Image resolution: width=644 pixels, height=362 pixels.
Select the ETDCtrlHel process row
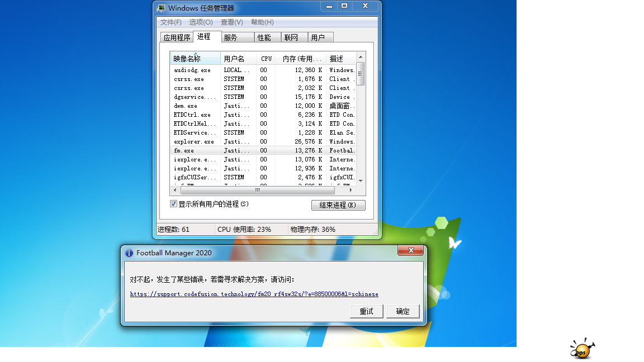pyautogui.click(x=263, y=124)
